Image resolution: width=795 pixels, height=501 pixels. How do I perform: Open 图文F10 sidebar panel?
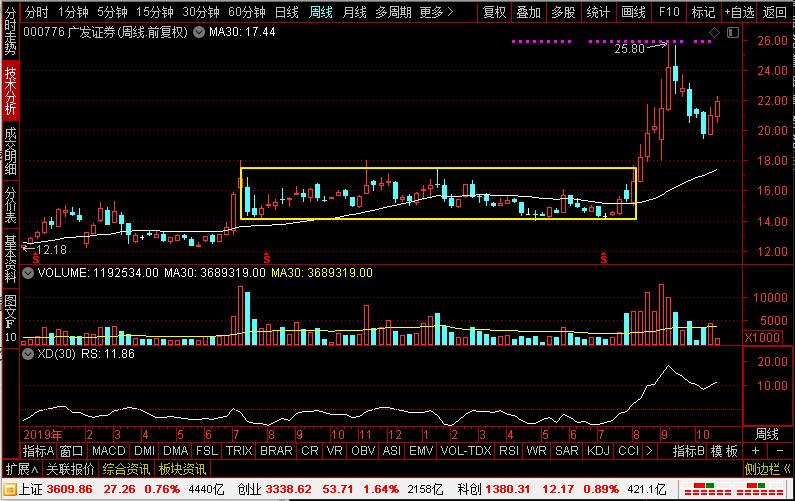pyautogui.click(x=10, y=318)
